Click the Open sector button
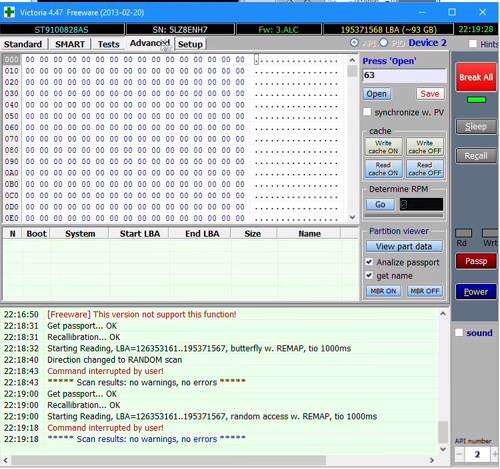Image resolution: width=500 pixels, height=469 pixels. click(377, 94)
